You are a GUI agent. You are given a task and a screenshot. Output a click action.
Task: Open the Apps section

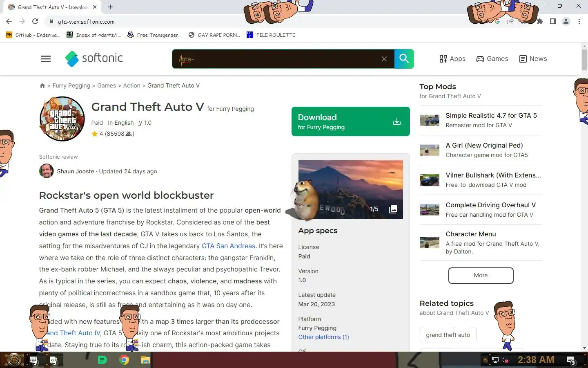coord(452,59)
